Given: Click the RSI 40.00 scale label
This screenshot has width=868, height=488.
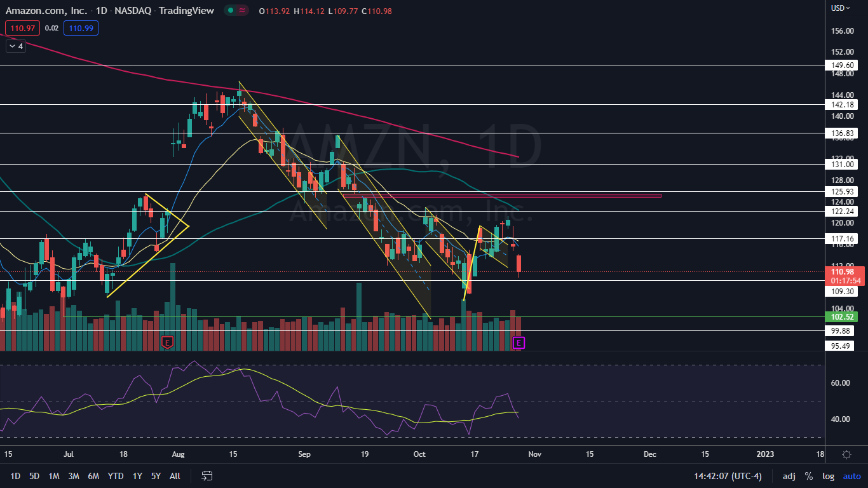Looking at the screenshot, I should tap(840, 419).
